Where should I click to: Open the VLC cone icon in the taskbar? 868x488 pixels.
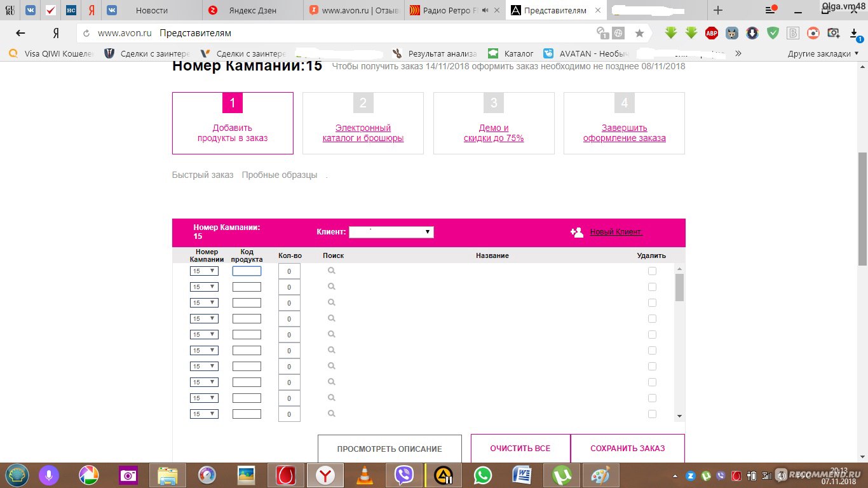click(x=364, y=475)
